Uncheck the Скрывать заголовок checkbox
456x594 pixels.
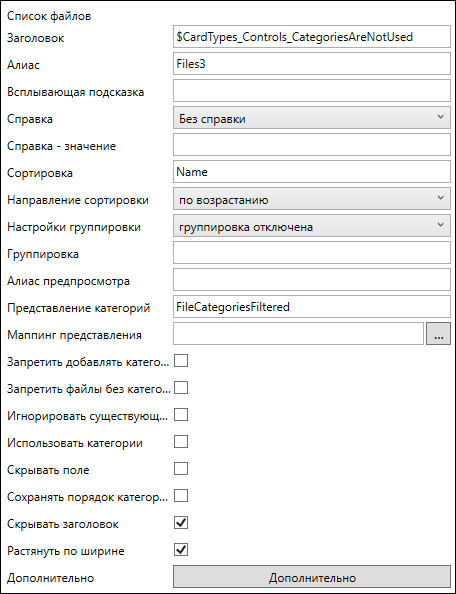181,523
